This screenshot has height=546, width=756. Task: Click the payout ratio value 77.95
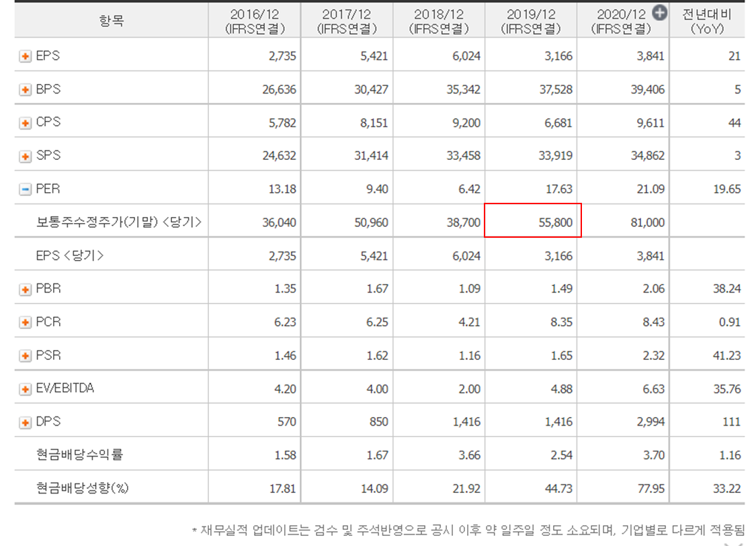651,489
